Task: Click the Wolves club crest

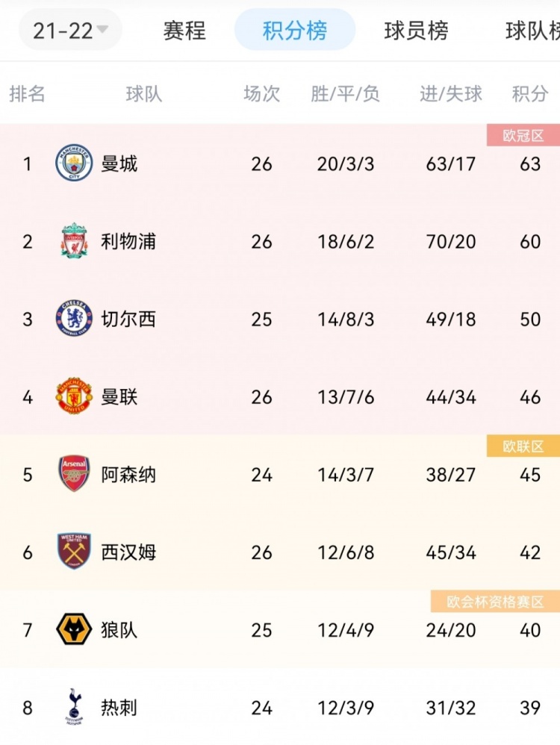Action: pos(74,629)
